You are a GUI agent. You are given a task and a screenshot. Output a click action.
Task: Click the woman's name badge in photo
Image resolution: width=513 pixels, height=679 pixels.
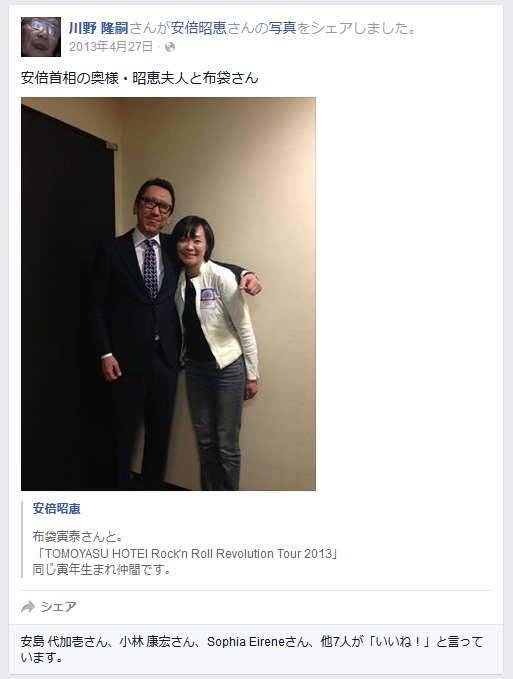207,298
